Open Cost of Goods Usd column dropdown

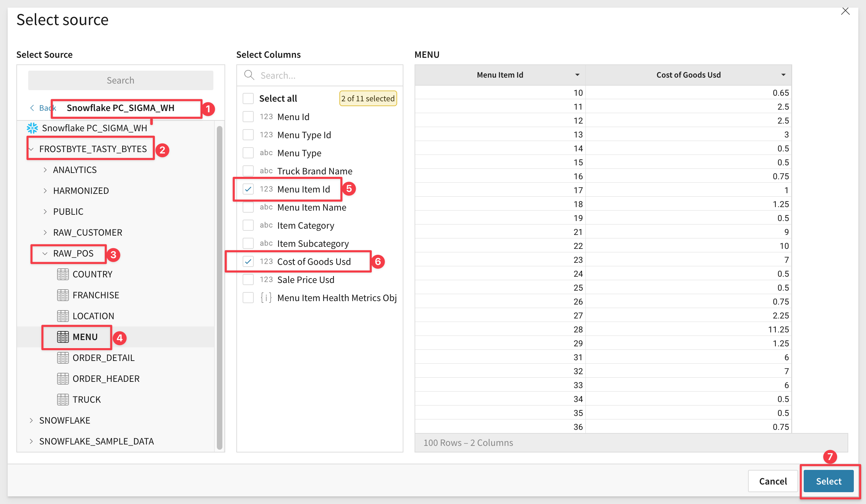point(783,75)
